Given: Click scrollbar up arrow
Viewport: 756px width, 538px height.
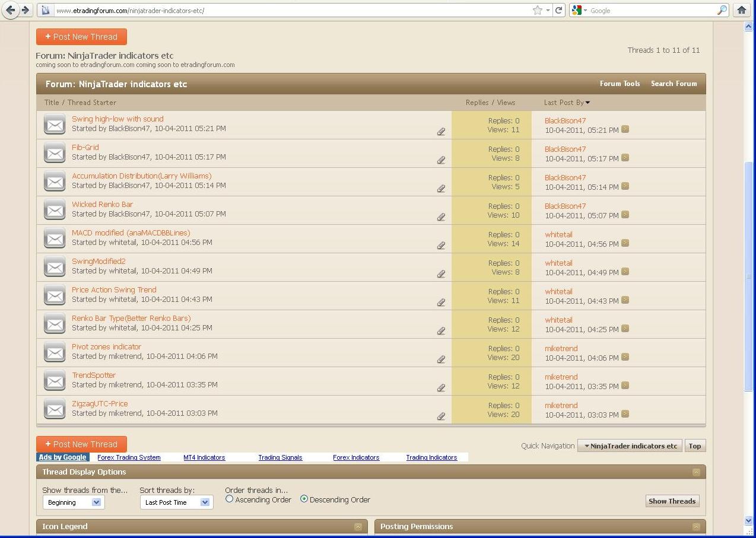Looking at the screenshot, I should point(748,27).
